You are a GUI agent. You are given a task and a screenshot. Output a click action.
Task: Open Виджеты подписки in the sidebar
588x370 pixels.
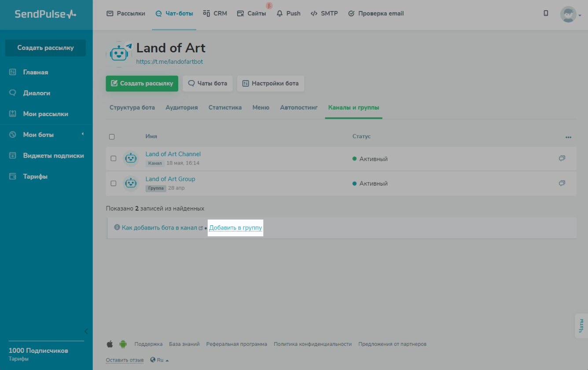pyautogui.click(x=54, y=156)
